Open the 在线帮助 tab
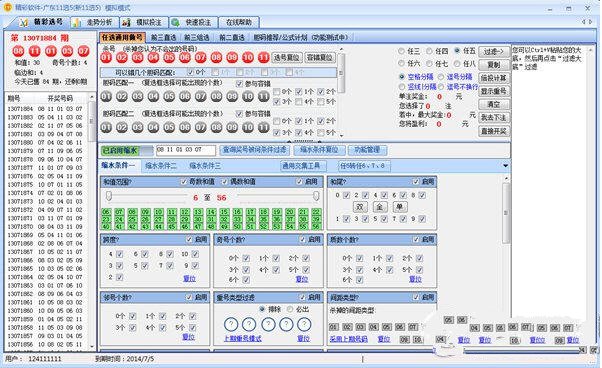Image resolution: width=602 pixels, height=368 pixels. click(238, 23)
